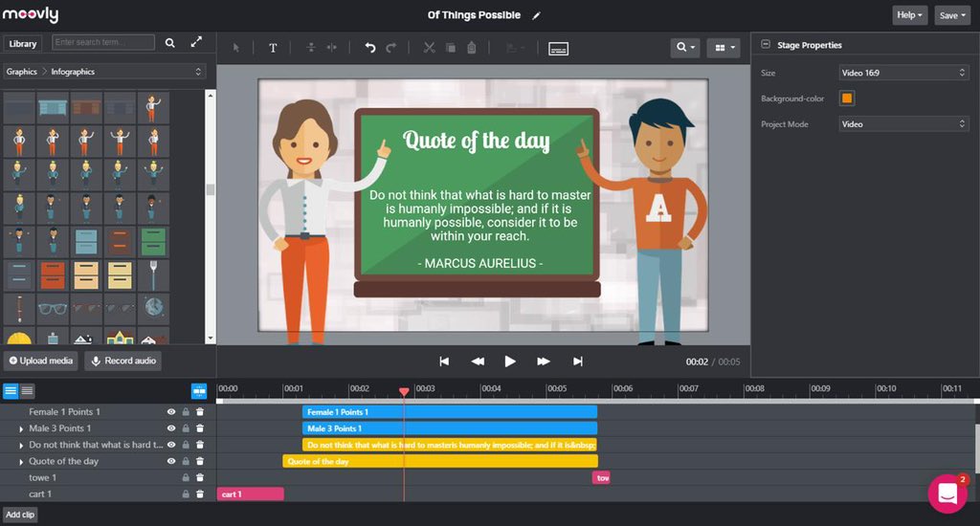
Task: Click the orange background-color swatch
Action: coord(847,99)
